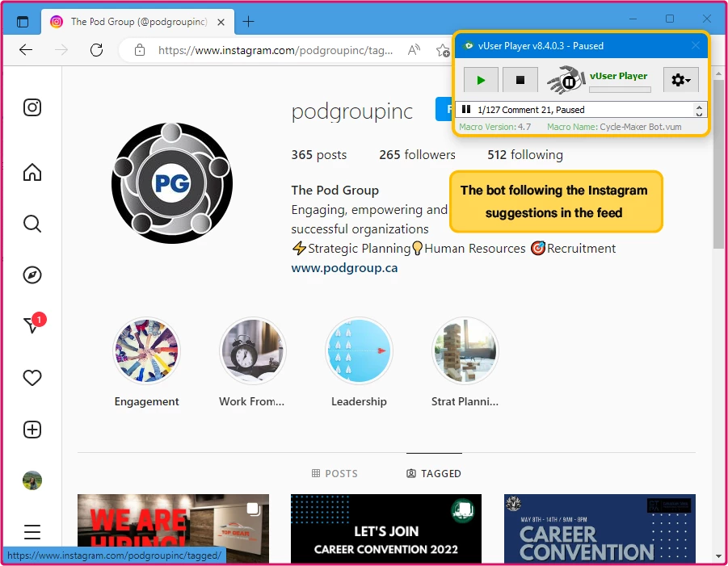This screenshot has width=728, height=566.
Task: Click the lock site-info icon
Action: tap(139, 50)
